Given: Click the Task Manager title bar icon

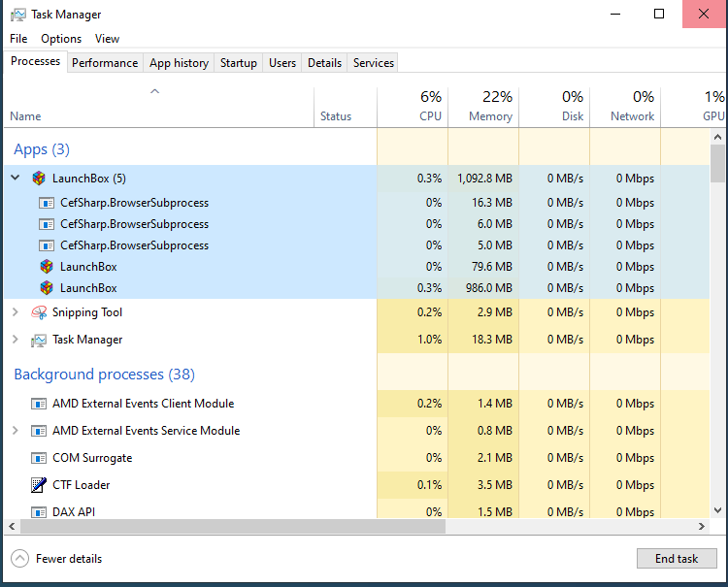Looking at the screenshot, I should 18,15.
